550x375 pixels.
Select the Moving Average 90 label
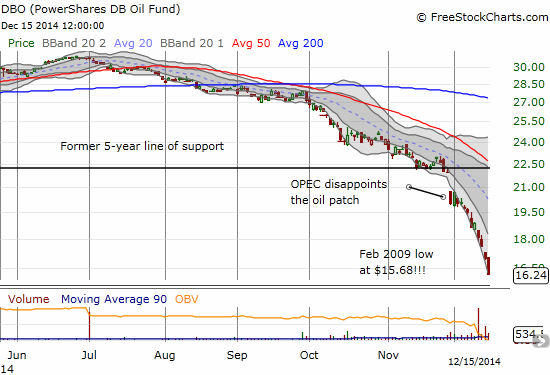[x=114, y=299]
